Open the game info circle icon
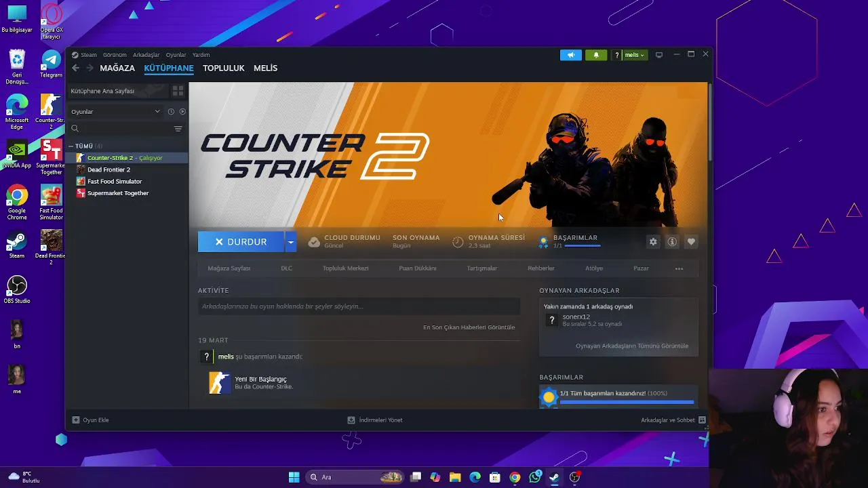 click(672, 242)
